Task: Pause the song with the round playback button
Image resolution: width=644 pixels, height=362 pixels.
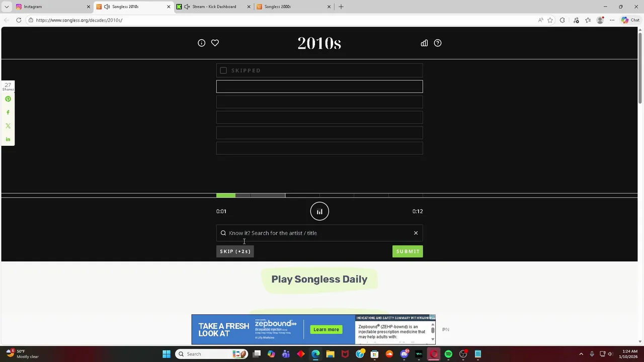Action: click(x=319, y=211)
